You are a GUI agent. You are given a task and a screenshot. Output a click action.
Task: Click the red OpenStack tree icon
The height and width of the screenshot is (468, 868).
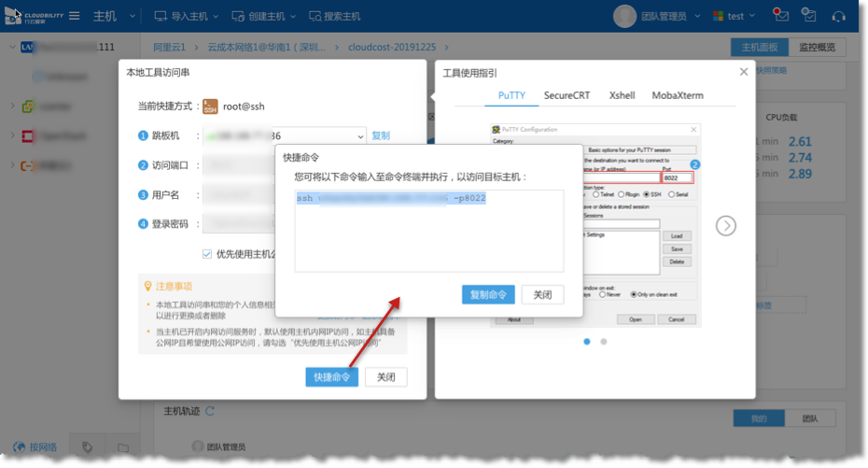28,135
